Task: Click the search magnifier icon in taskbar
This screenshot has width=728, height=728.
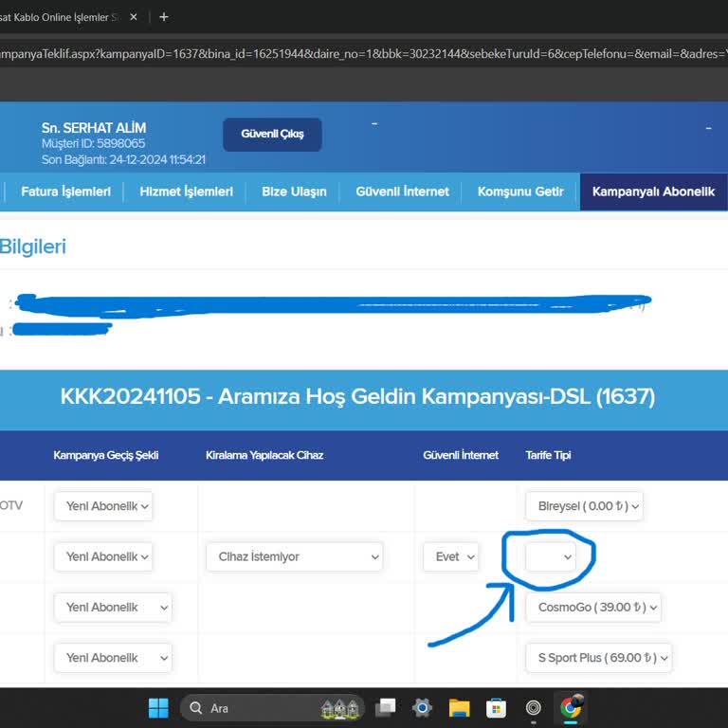Action: point(196,708)
